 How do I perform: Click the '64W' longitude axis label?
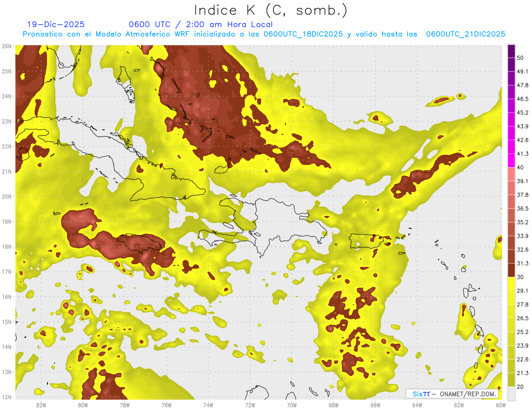417,405
